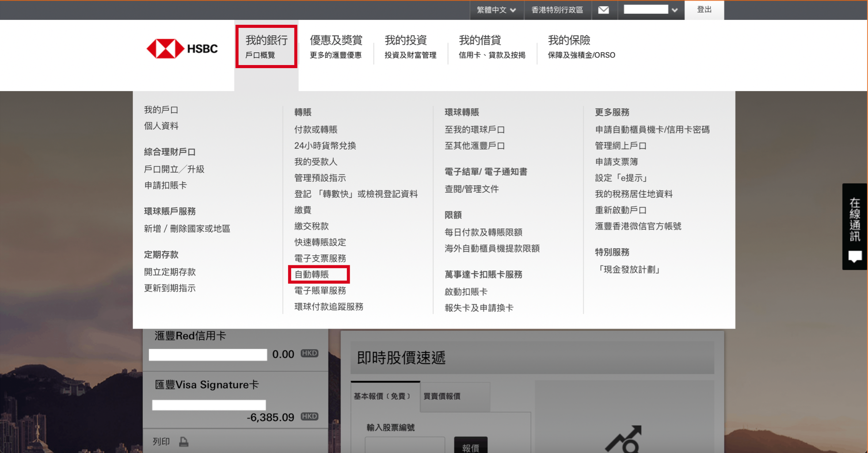The image size is (868, 453).
Task: Expand the 繁體中文 language dropdown
Action: [x=496, y=10]
